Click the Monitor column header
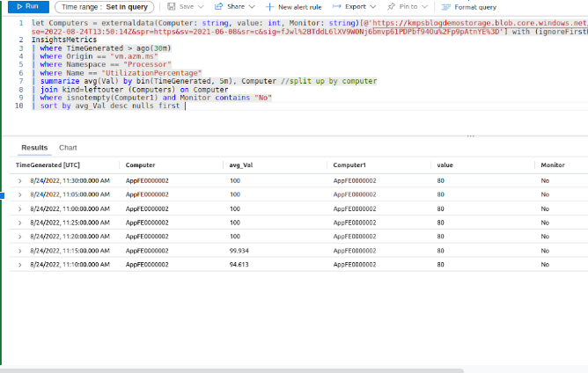588x373 pixels. coord(553,165)
